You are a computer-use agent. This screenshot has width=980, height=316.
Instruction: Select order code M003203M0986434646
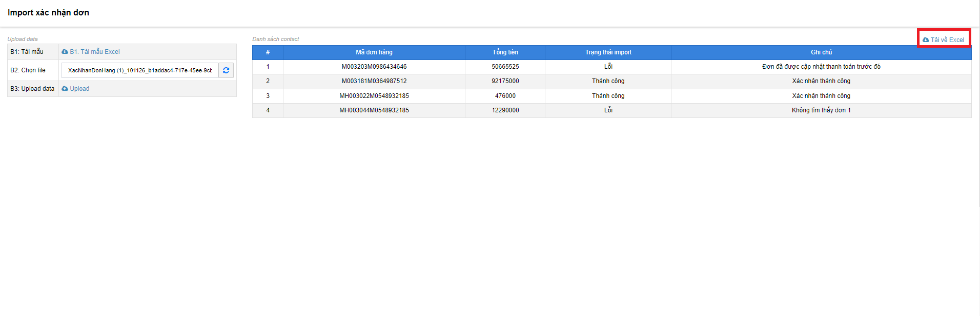(x=374, y=67)
